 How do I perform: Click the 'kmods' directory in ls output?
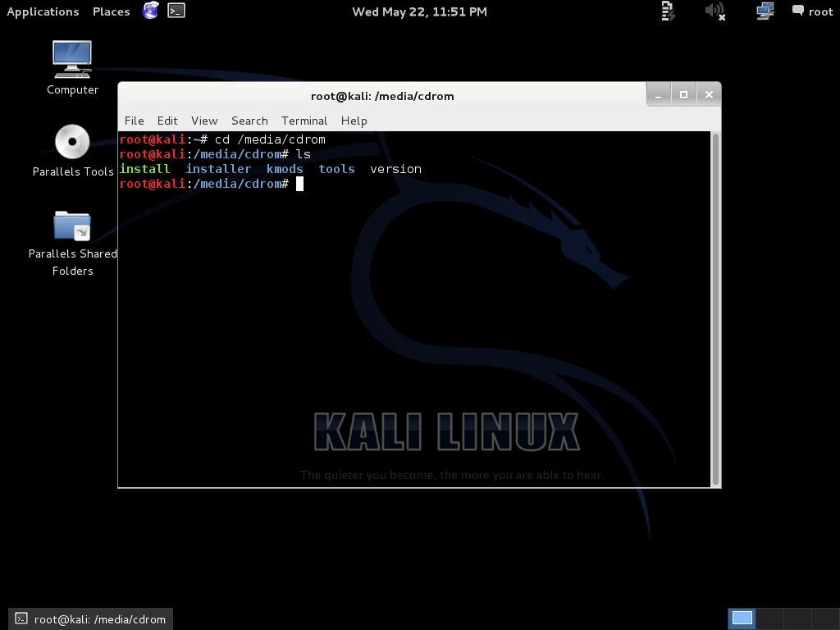tap(285, 169)
